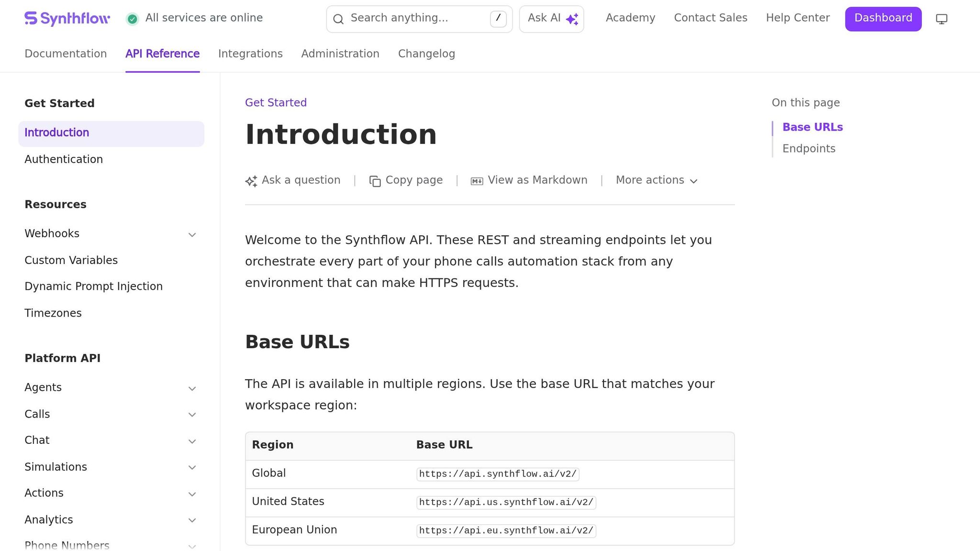This screenshot has width=980, height=551.
Task: Click the Ask AI button
Action: point(551,19)
